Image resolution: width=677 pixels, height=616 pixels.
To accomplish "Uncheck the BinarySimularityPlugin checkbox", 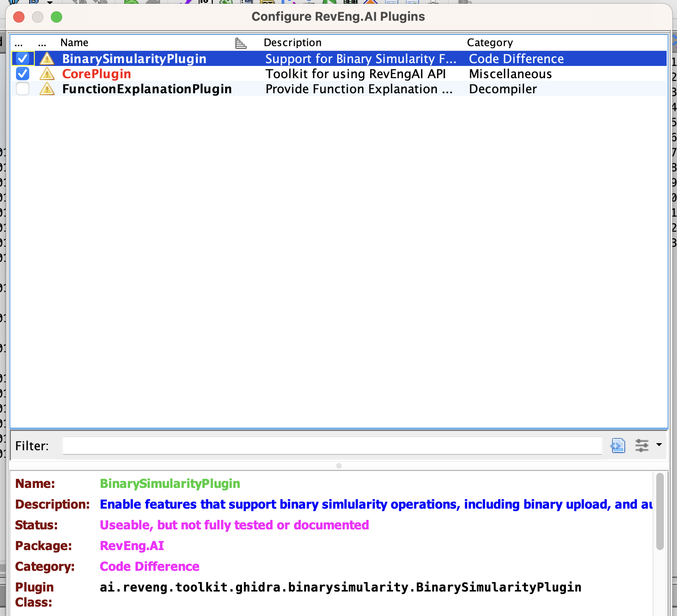I will pyautogui.click(x=23, y=58).
